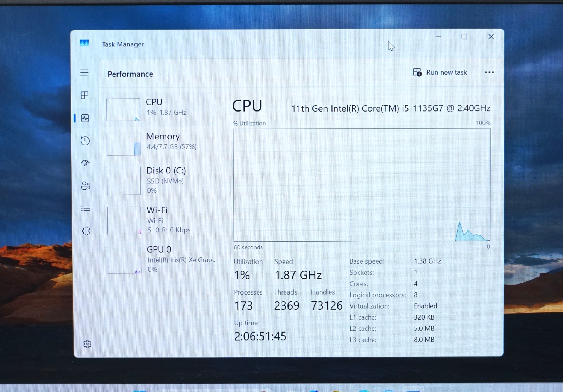Screen dimensions: 563x392
Task: Click the Memory mini graph thumbnail
Action: [x=124, y=144]
